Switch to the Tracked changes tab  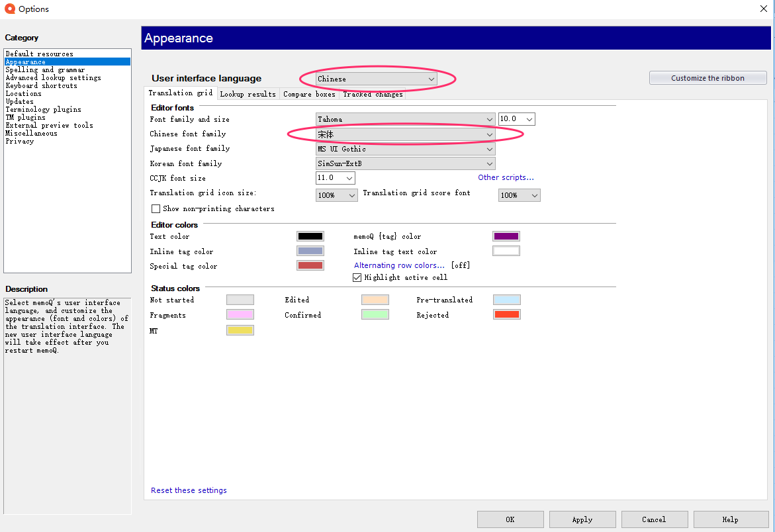[373, 94]
